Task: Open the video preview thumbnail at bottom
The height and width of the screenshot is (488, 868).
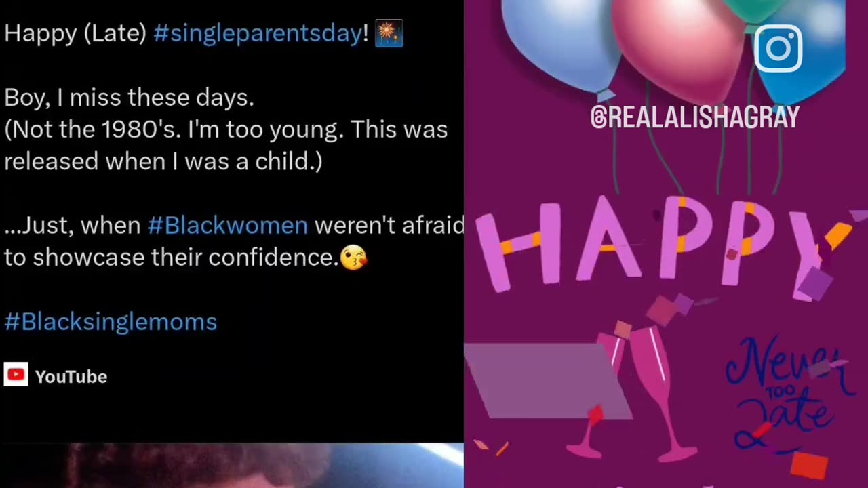Action: 232,465
